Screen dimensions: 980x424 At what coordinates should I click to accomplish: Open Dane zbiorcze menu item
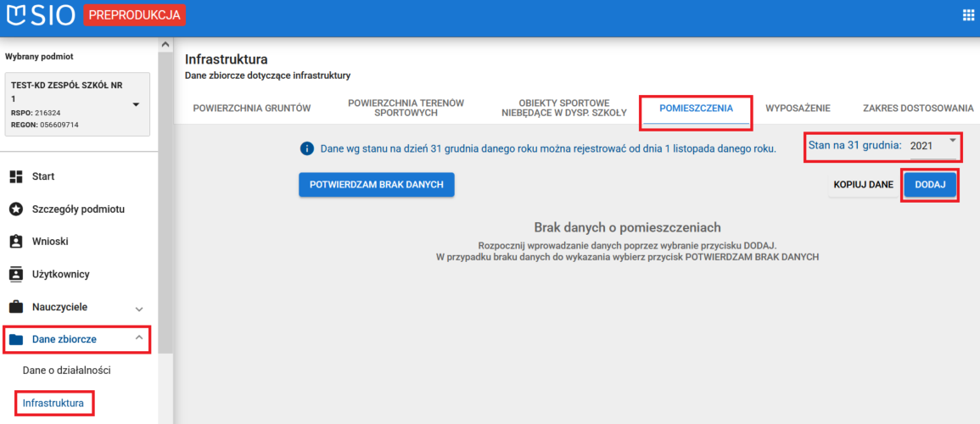click(64, 340)
